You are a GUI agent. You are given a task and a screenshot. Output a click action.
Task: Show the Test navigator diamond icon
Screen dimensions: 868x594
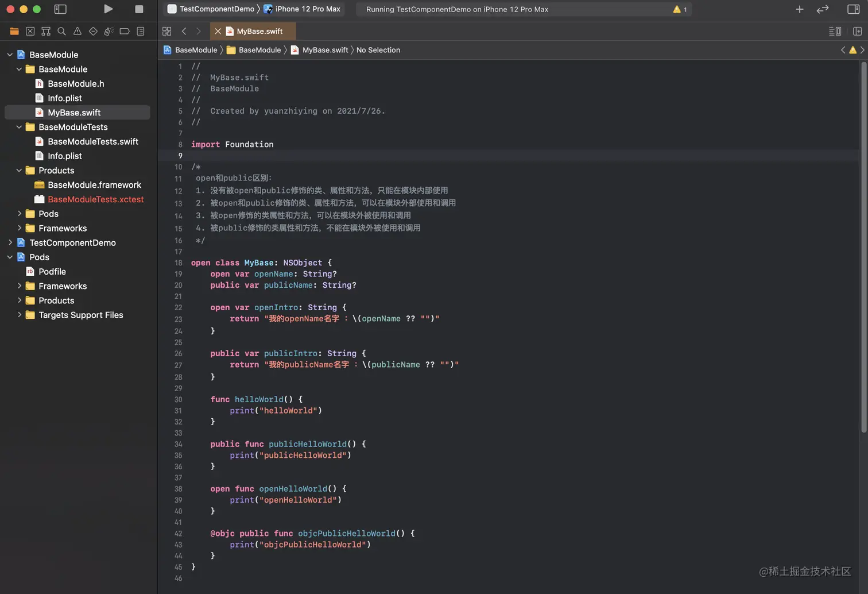[x=93, y=31]
